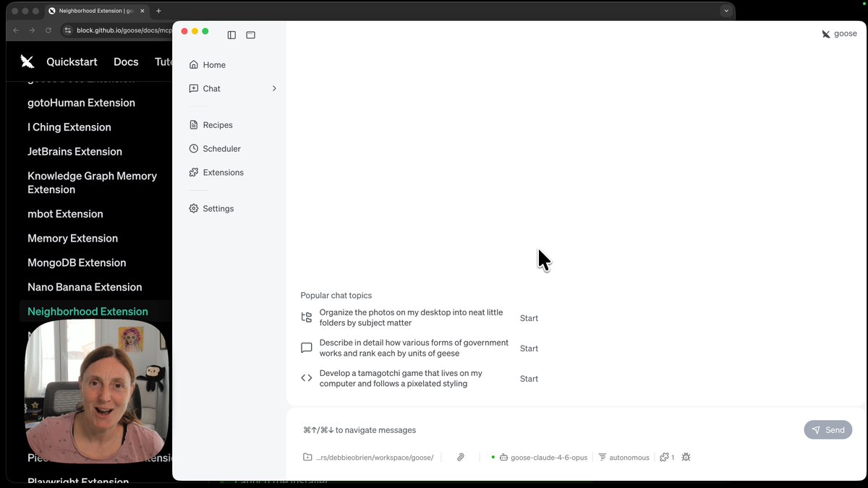The height and width of the screenshot is (488, 868).
Task: Attach a file with the paperclip icon
Action: [x=460, y=457]
